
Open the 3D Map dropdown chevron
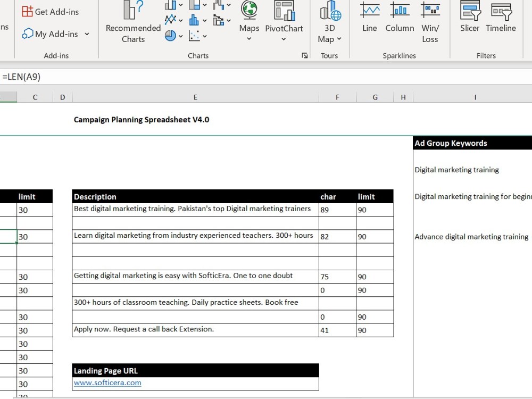click(x=339, y=39)
